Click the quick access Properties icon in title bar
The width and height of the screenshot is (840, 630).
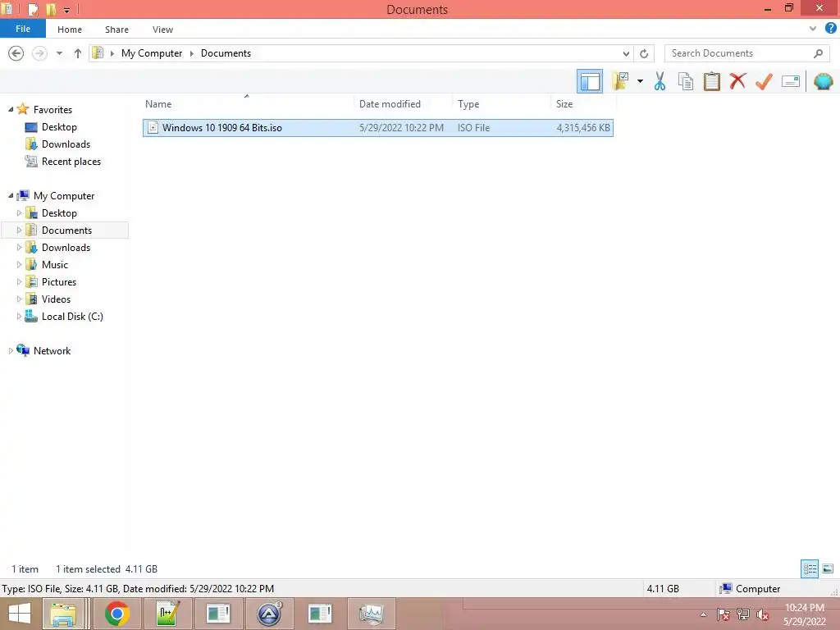point(33,10)
